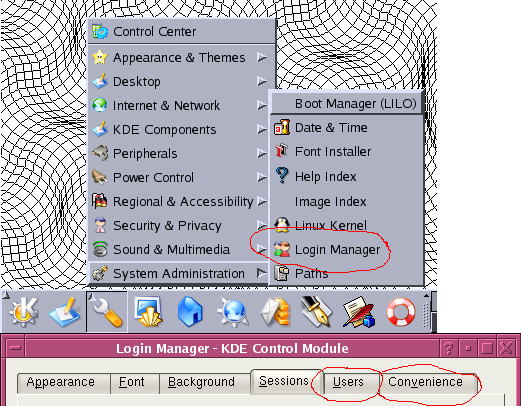Open the blue Home folder icon
Image resolution: width=521 pixels, height=406 pixels.
(x=190, y=312)
